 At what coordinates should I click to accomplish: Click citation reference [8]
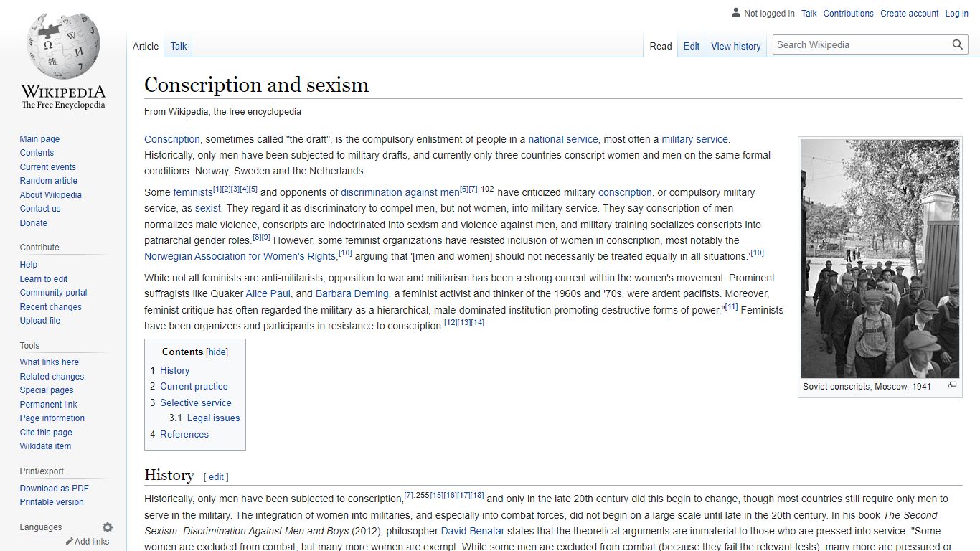(x=257, y=237)
